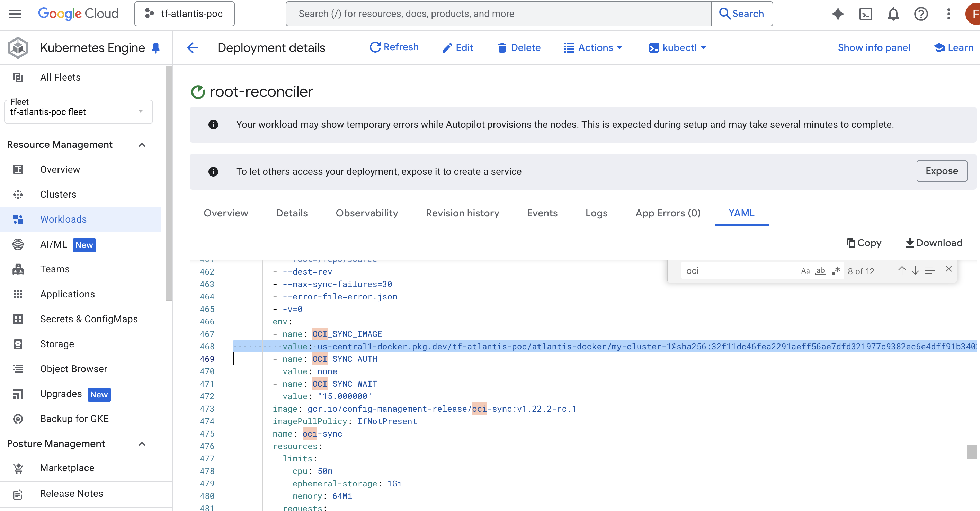Switch to the Logs tab
The image size is (980, 511).
596,213
